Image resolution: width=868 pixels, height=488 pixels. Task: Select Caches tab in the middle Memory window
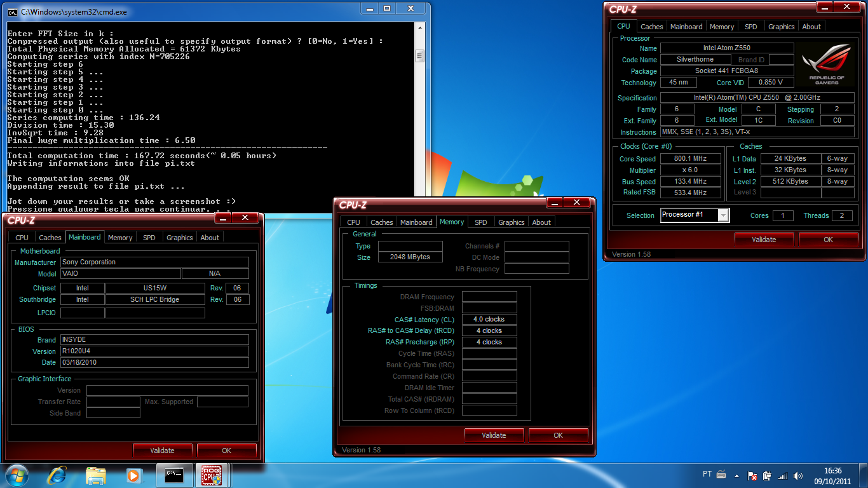point(382,222)
